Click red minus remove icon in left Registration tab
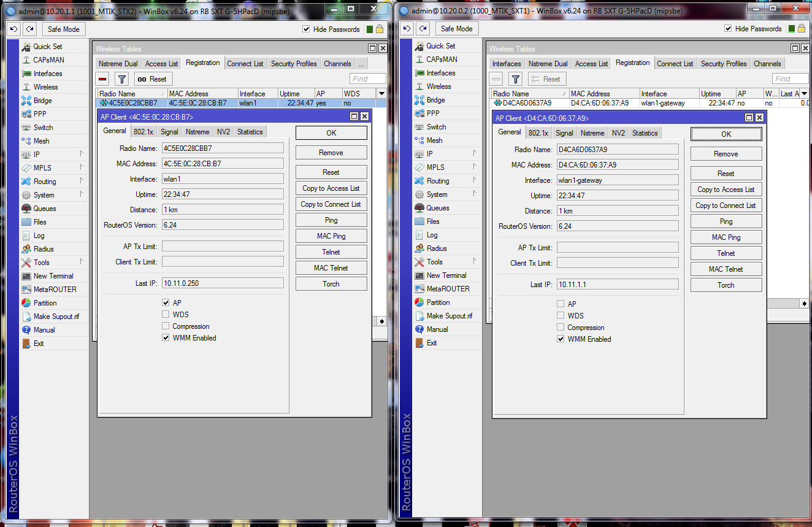This screenshot has width=812, height=527. tap(103, 79)
